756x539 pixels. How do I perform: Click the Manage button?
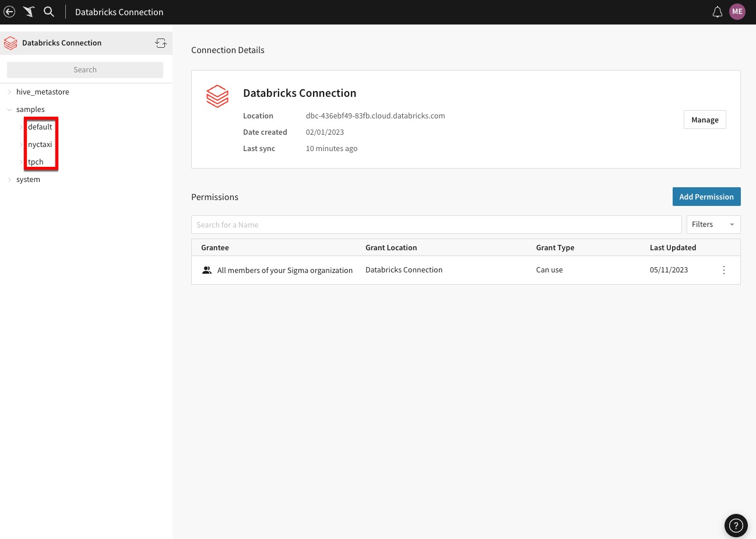705,120
